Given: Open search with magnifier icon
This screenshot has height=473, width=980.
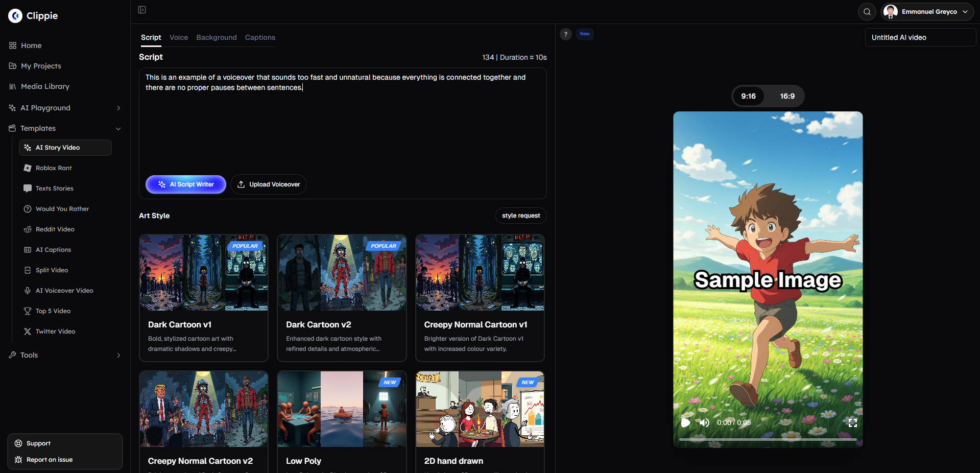Looking at the screenshot, I should [867, 12].
